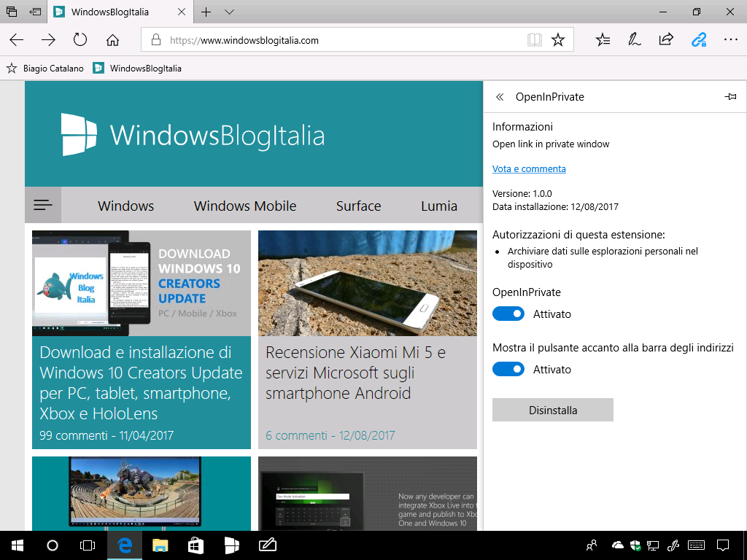Click the OneDrive cloud tray icon
Viewport: 747px width, 560px height.
click(x=617, y=545)
